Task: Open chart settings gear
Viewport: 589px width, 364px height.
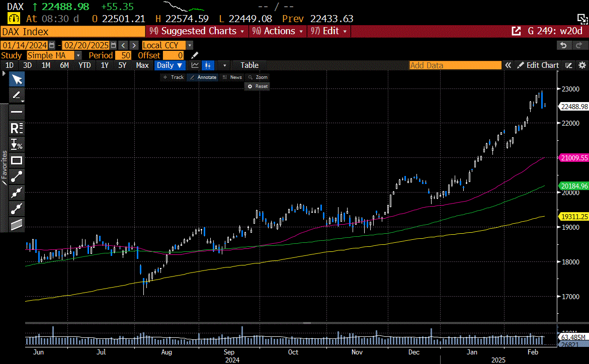Action: (x=582, y=65)
